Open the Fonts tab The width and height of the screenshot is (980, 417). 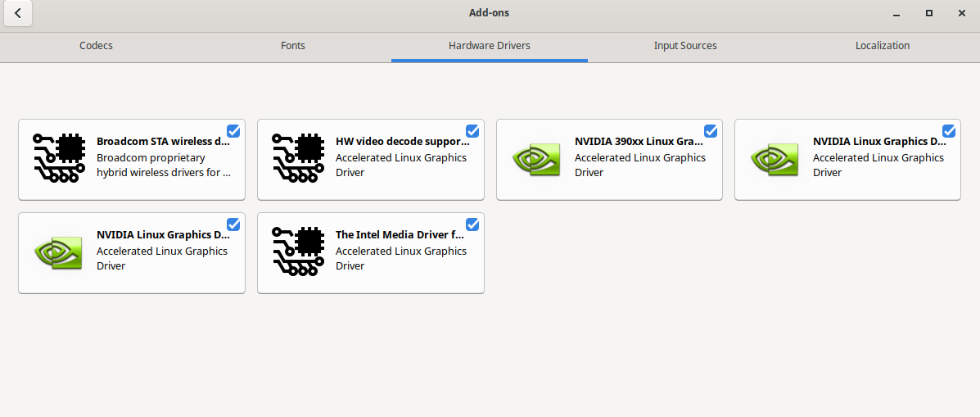tap(293, 46)
